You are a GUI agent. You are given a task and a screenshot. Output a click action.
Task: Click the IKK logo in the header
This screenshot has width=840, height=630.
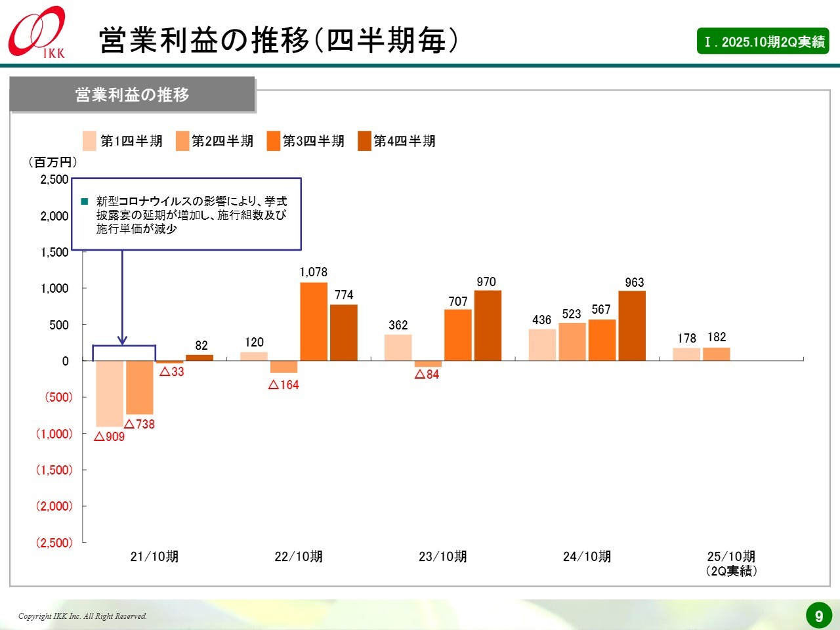click(x=37, y=32)
